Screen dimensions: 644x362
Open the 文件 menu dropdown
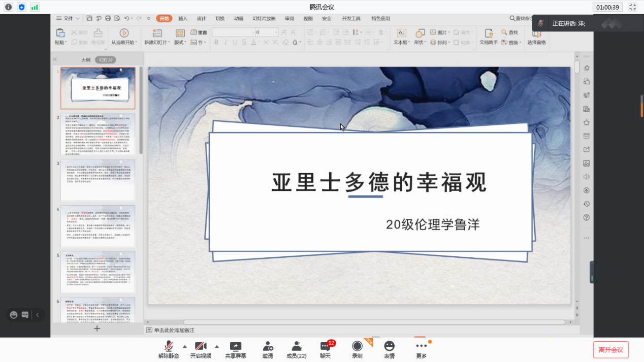pyautogui.click(x=68, y=19)
